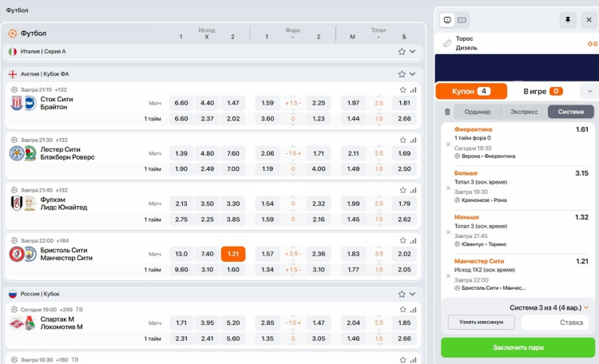Click Узнать максимум button
This screenshot has height=364, width=599.
pos(481,322)
